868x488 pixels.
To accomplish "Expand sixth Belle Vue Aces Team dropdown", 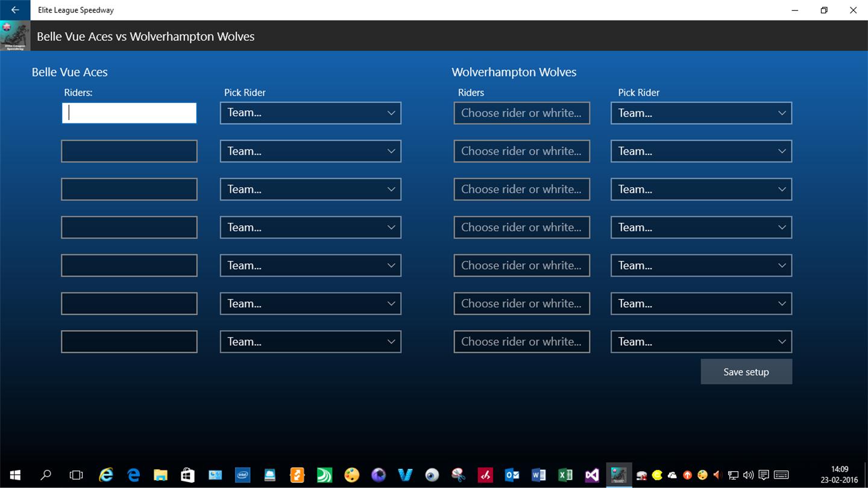I will (310, 304).
